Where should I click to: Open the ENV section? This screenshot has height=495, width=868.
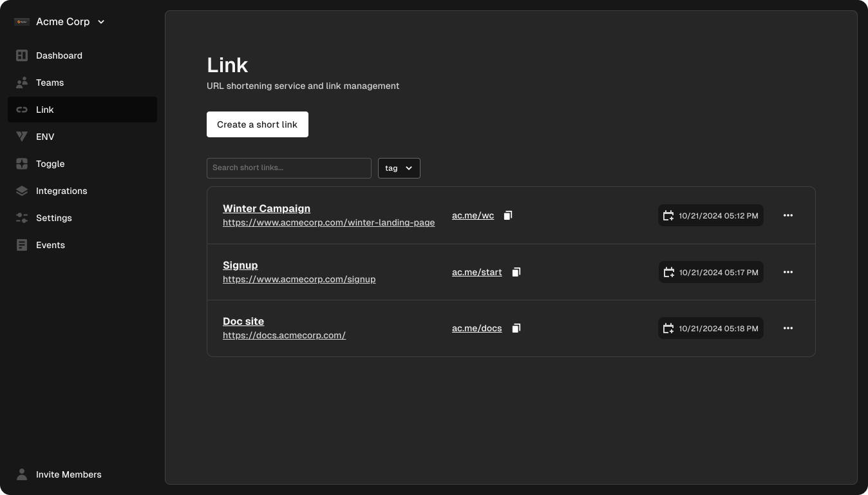[45, 137]
